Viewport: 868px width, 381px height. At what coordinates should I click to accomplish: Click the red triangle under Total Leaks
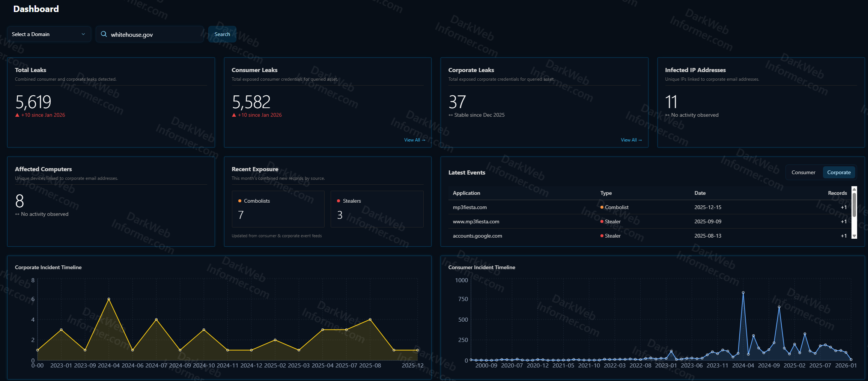click(17, 115)
